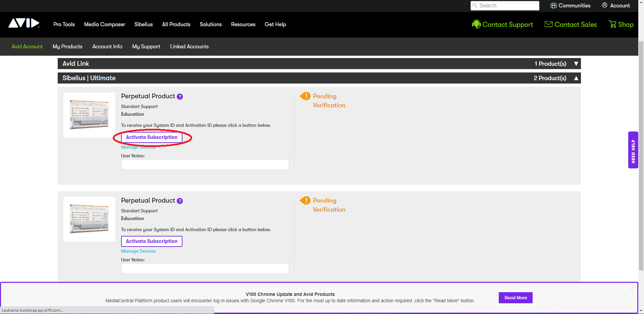Go to the My Products tab

(67, 47)
